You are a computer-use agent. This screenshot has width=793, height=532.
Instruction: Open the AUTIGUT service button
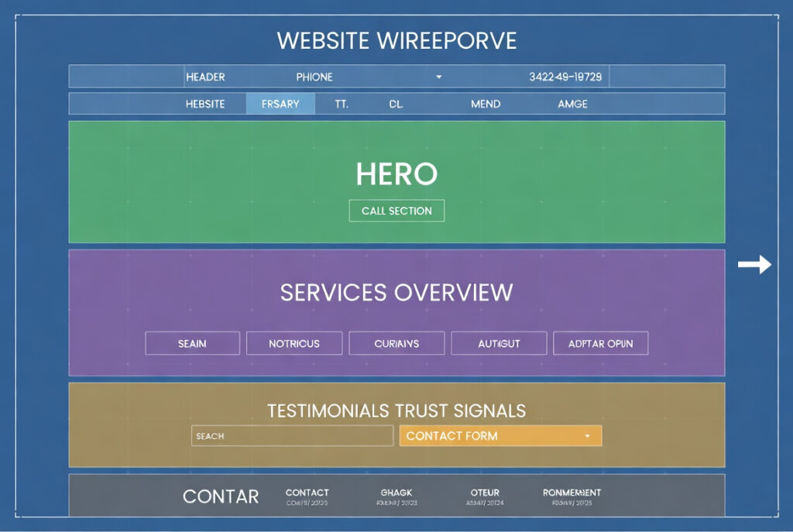click(499, 343)
